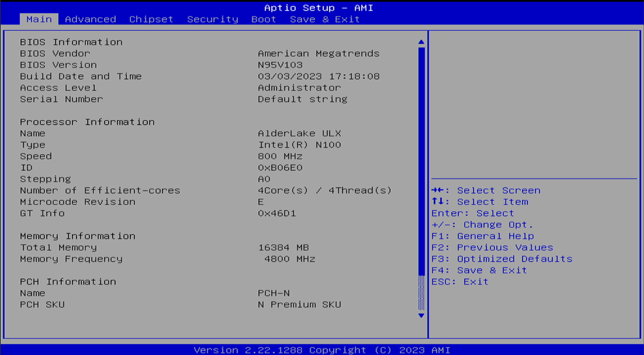Click the A0 stepping value
Image resolution: width=644 pixels, height=355 pixels.
[264, 179]
